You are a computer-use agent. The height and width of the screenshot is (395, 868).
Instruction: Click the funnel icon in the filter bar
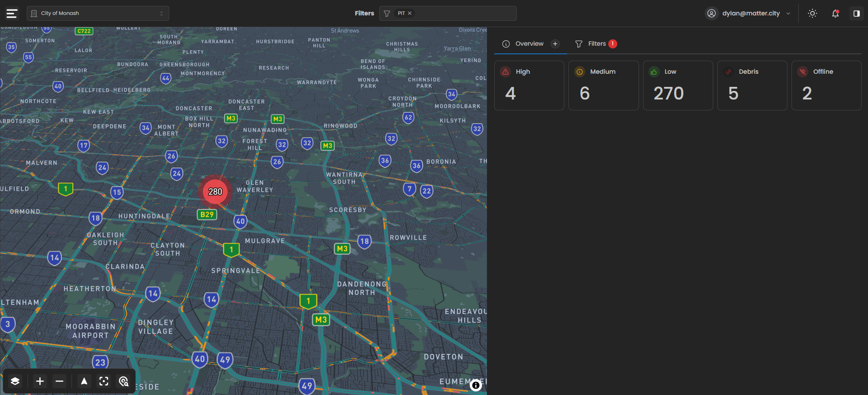(387, 14)
